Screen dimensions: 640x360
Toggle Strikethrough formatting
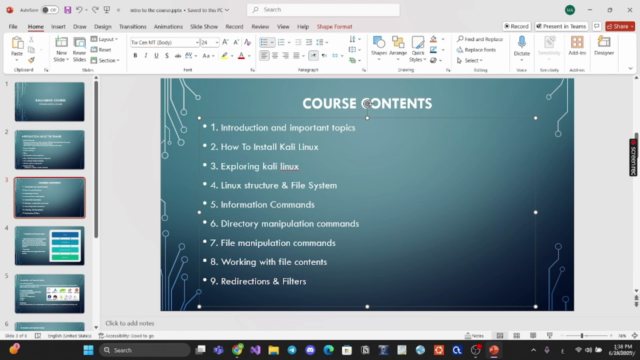pos(178,56)
